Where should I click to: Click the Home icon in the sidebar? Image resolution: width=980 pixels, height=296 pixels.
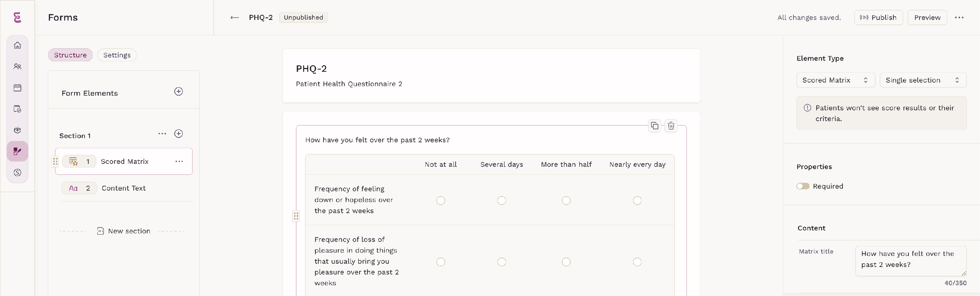pyautogui.click(x=18, y=46)
